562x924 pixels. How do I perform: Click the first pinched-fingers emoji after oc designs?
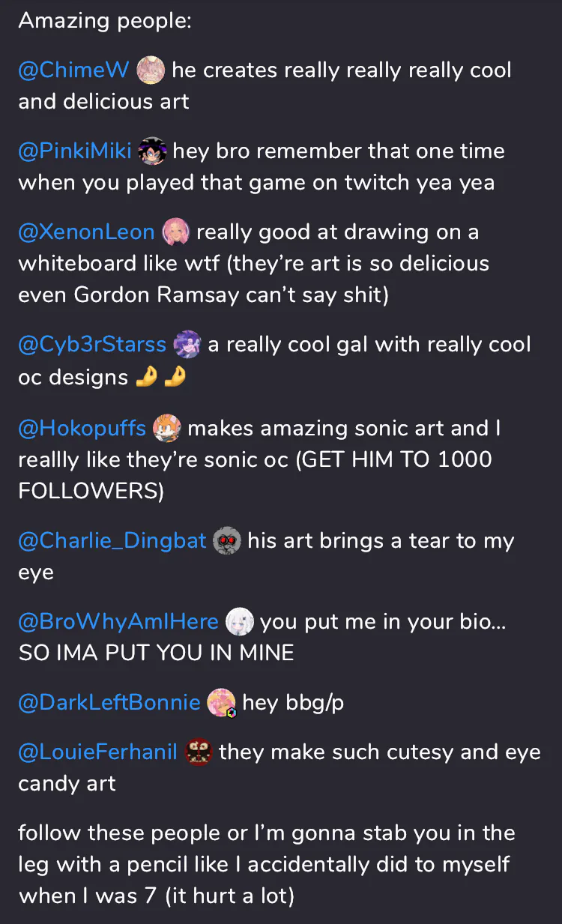point(147,378)
